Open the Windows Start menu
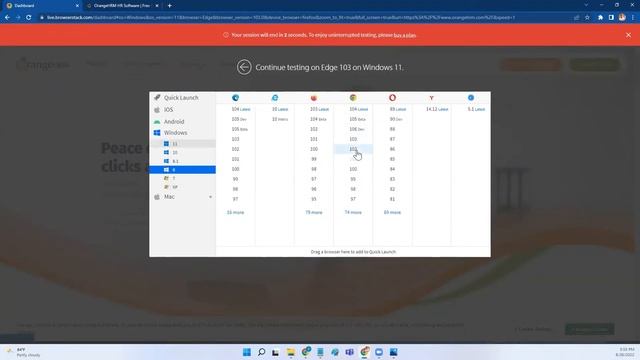 click(x=247, y=352)
